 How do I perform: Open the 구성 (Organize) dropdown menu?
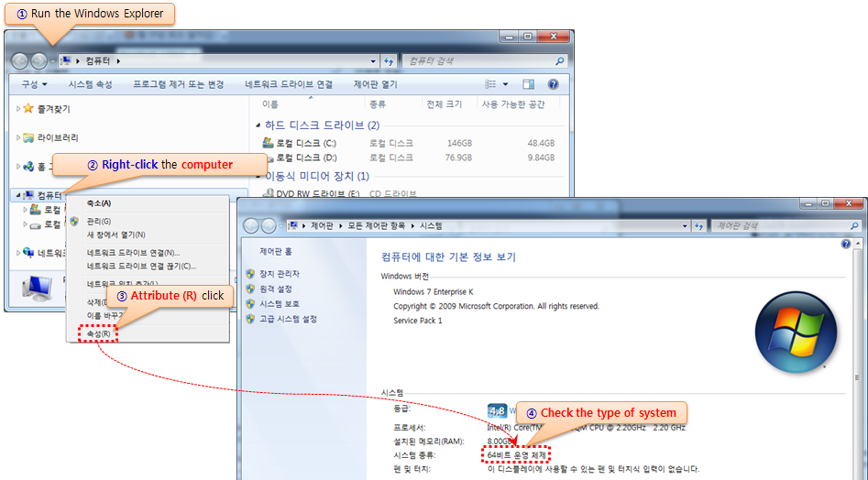[34, 84]
